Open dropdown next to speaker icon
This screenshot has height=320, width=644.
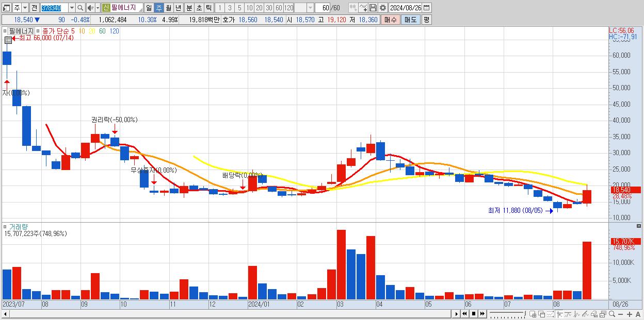(98, 8)
